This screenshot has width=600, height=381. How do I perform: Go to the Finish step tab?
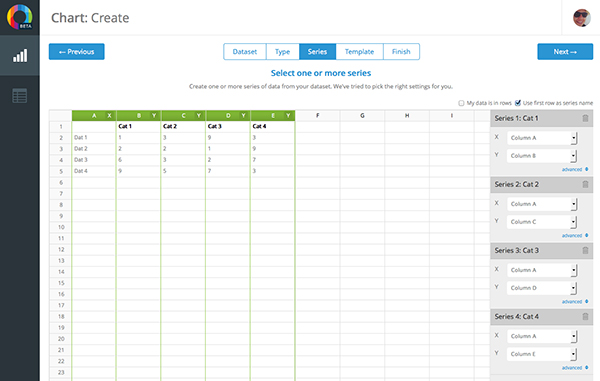[401, 52]
